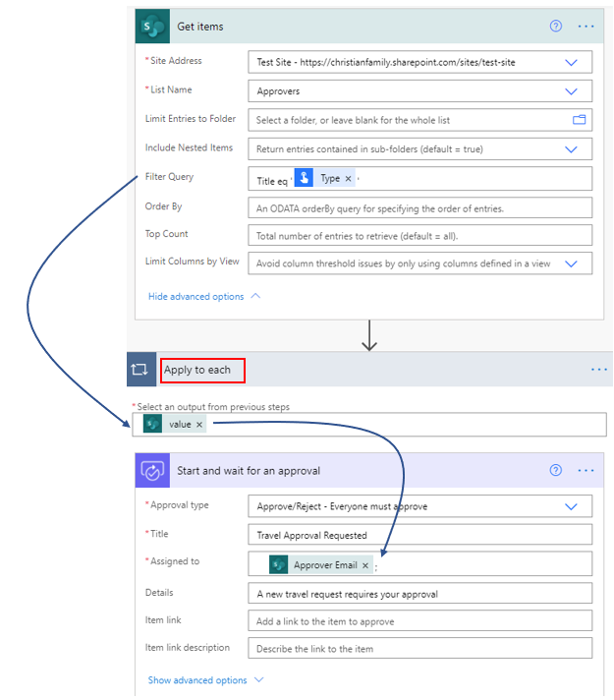Click the Assigned to field
This screenshot has height=700, width=614.
(419, 564)
